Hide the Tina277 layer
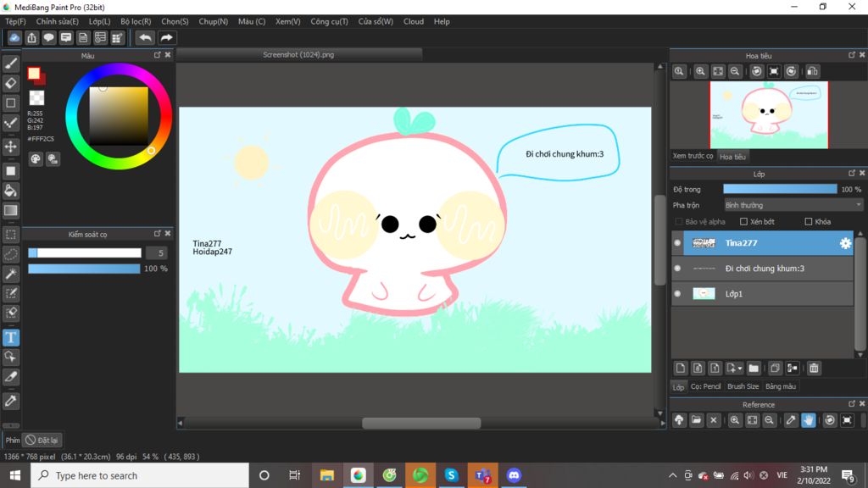 click(677, 243)
